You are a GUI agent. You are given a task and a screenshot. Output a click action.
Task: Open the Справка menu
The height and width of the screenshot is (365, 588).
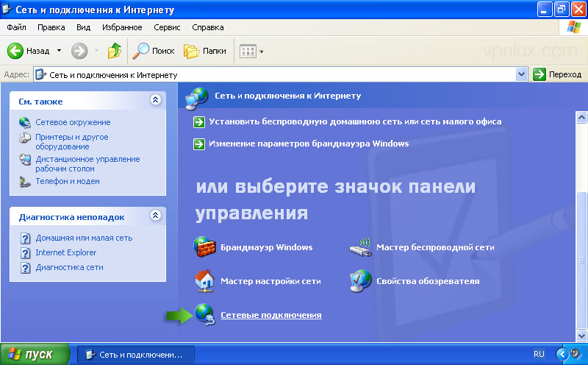pyautogui.click(x=208, y=27)
